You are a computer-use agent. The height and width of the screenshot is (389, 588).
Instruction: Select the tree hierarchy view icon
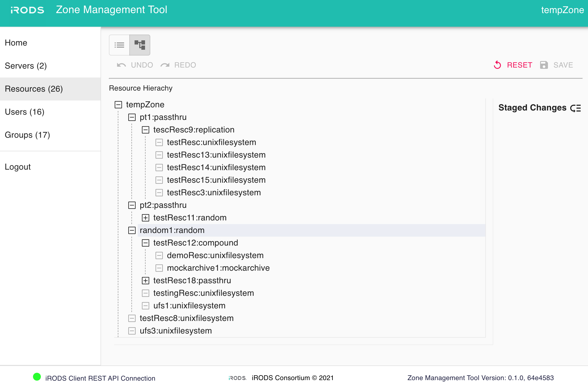coord(140,45)
